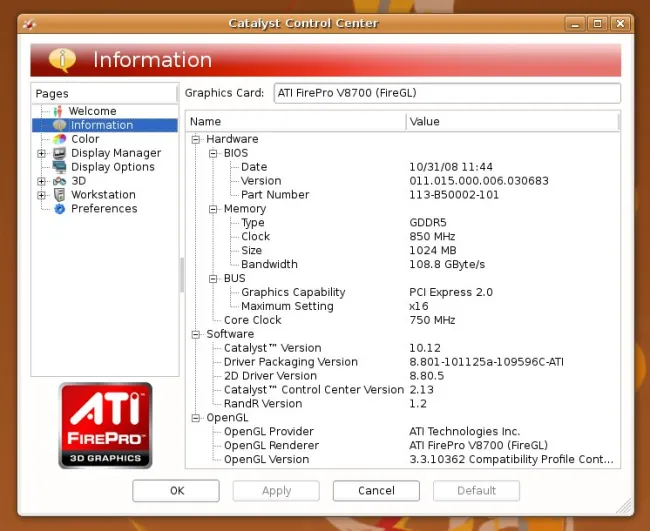Click the Value column header
The width and height of the screenshot is (650, 531).
512,121
